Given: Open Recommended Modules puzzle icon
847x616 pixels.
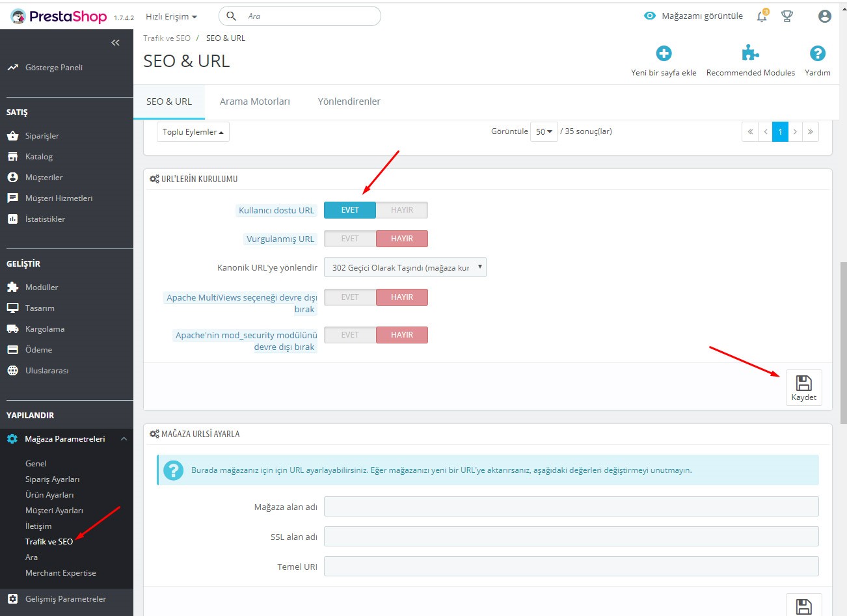Looking at the screenshot, I should 750,53.
